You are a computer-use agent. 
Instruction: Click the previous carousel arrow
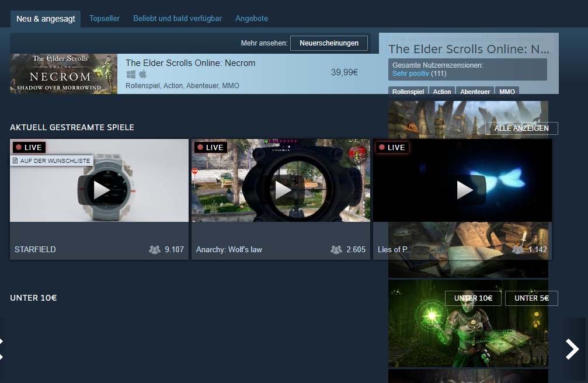2,349
